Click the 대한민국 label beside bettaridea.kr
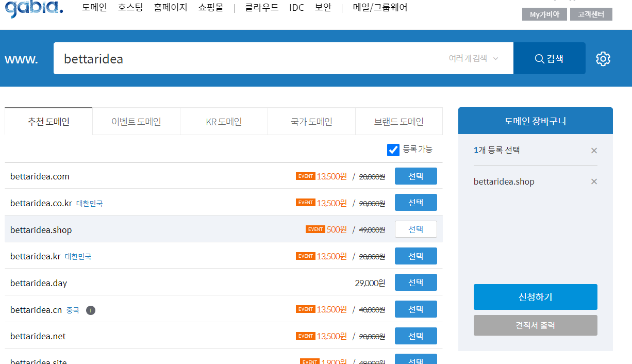The width and height of the screenshot is (632, 364). point(78,257)
